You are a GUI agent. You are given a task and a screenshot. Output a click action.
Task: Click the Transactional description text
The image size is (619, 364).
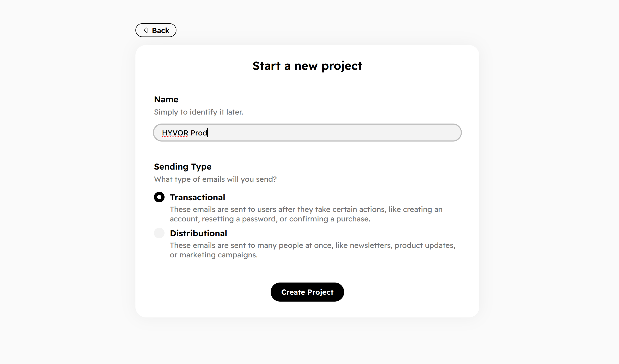coord(306,214)
